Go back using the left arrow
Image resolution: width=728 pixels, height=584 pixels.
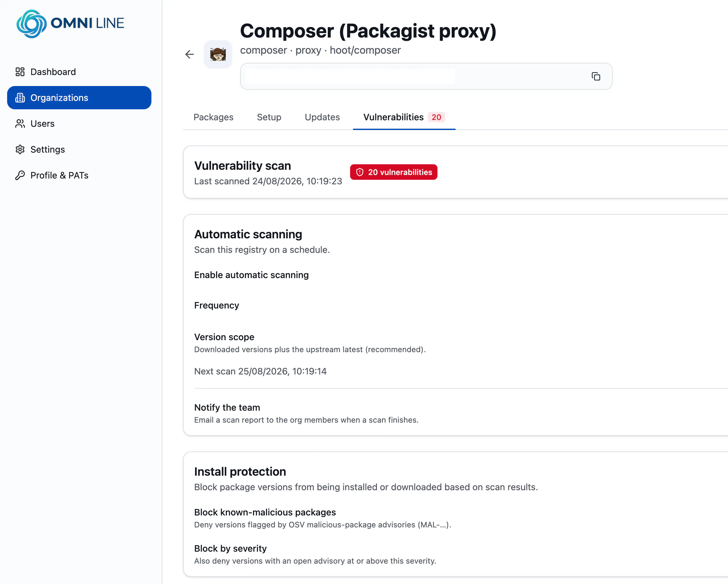pyautogui.click(x=189, y=54)
